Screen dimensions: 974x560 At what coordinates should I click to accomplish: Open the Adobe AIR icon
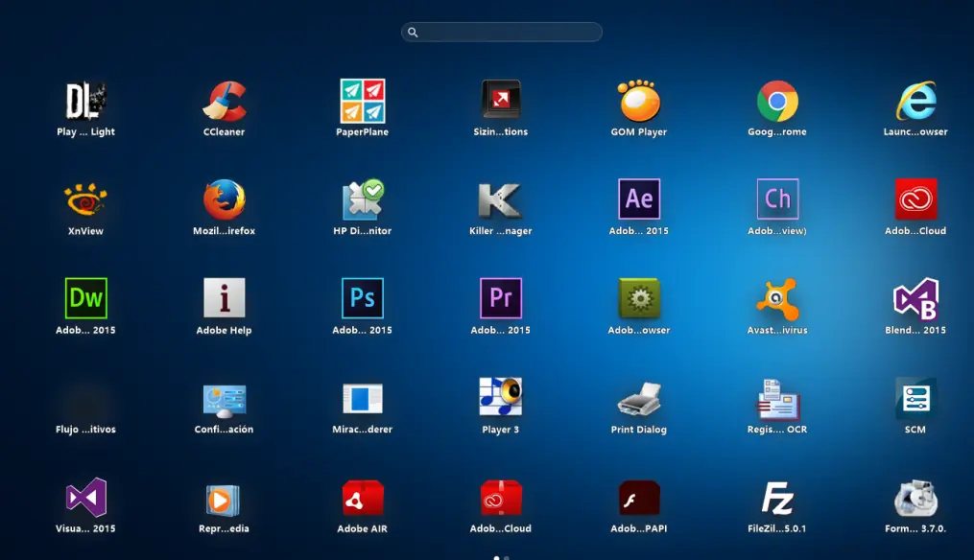(x=363, y=498)
